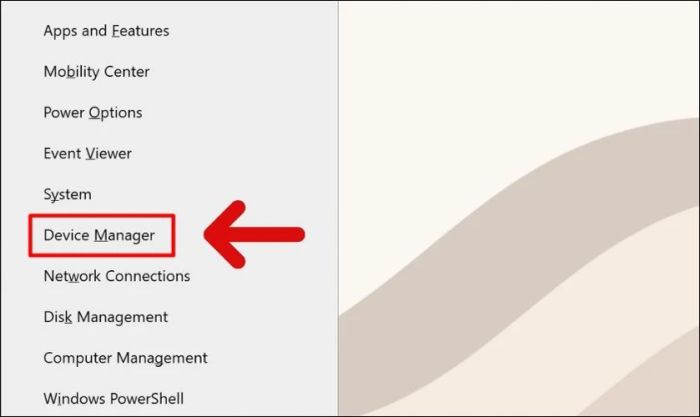700x417 pixels.
Task: Choose the last visible menu entry
Action: 113,398
